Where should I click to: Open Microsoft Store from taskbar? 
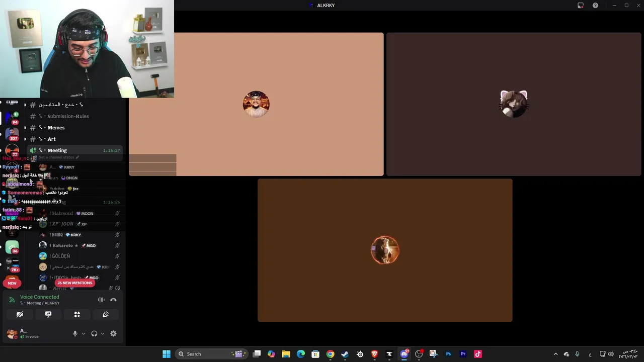pyautogui.click(x=315, y=354)
